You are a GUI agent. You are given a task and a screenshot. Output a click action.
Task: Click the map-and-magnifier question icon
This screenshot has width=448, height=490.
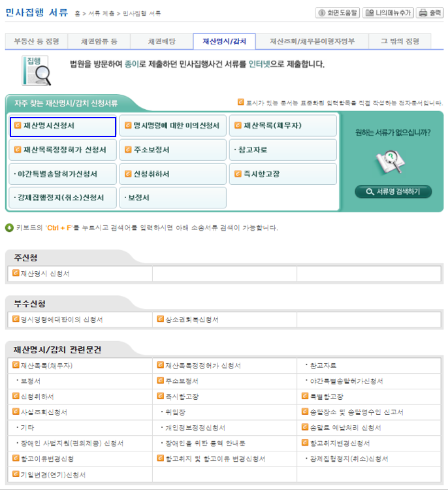click(x=391, y=162)
